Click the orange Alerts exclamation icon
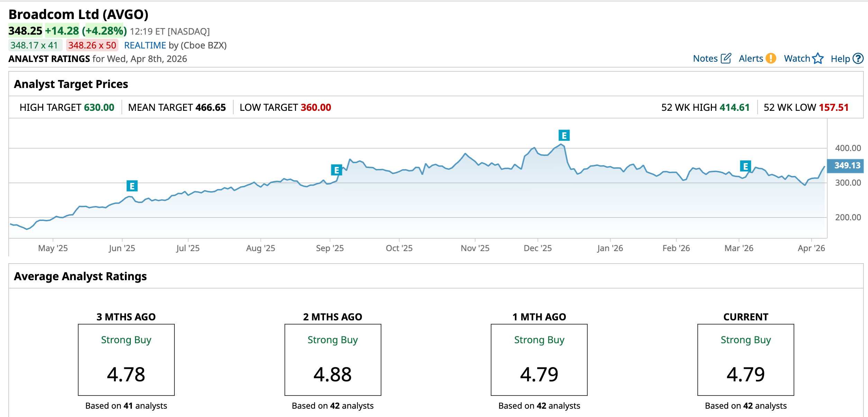 point(771,58)
